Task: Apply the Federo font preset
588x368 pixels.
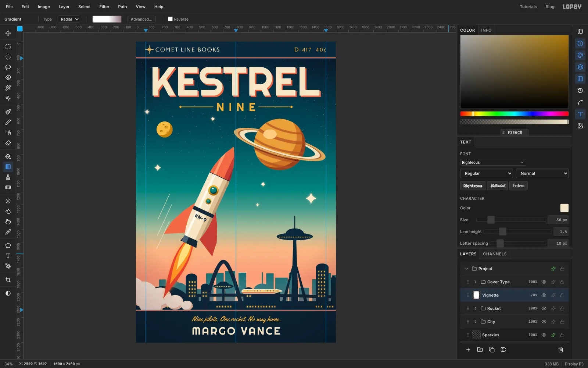Action: pyautogui.click(x=519, y=186)
